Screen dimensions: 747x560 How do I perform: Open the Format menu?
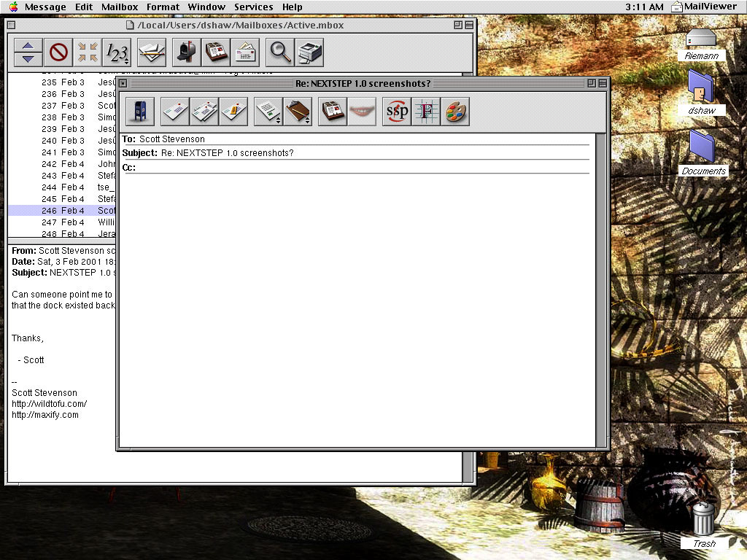tap(163, 7)
